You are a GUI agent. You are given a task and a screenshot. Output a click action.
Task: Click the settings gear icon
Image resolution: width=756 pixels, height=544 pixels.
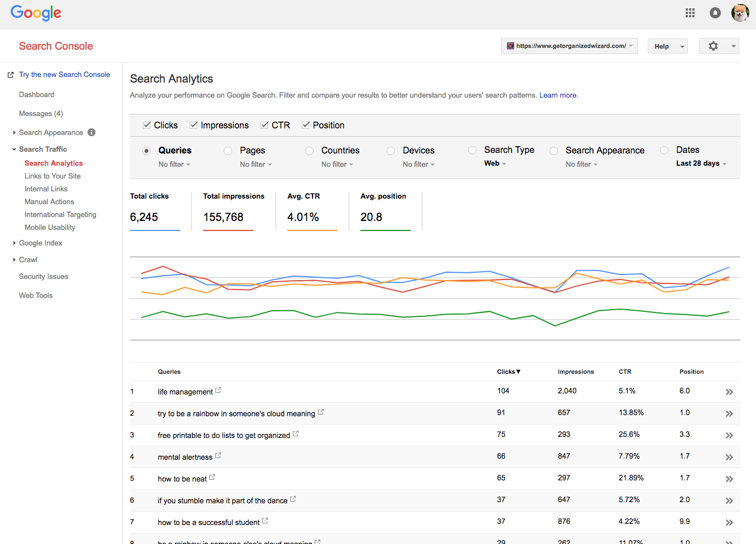713,46
